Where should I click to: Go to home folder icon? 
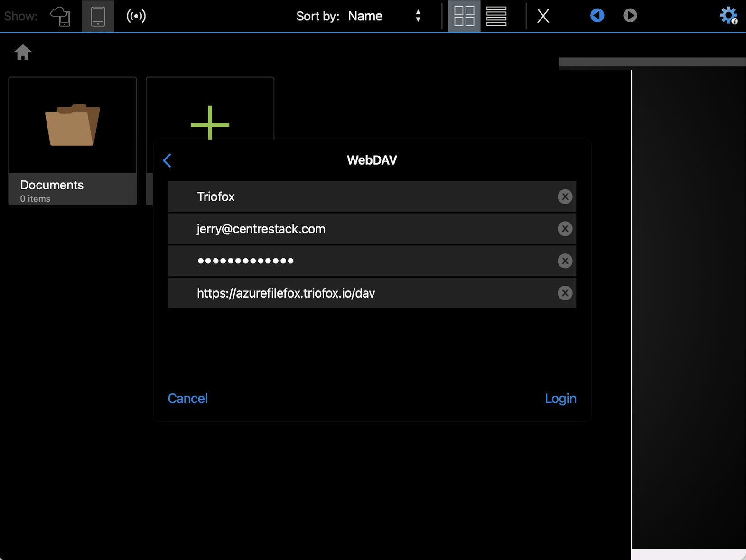coord(23,52)
